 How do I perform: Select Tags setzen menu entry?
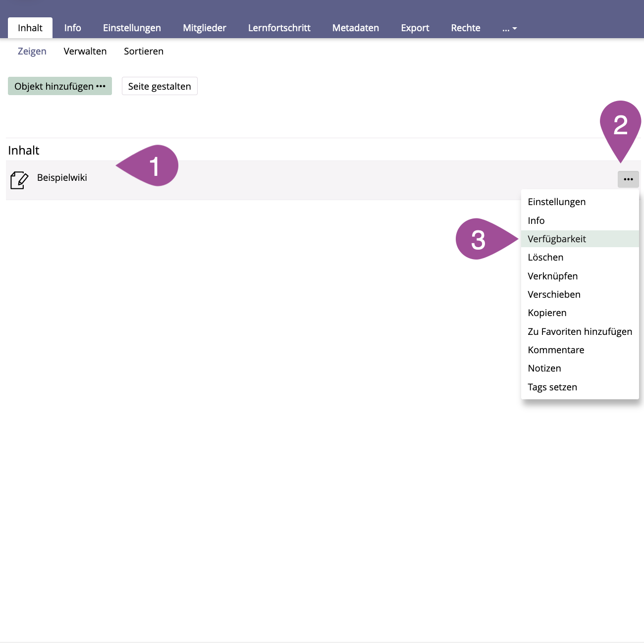(552, 387)
